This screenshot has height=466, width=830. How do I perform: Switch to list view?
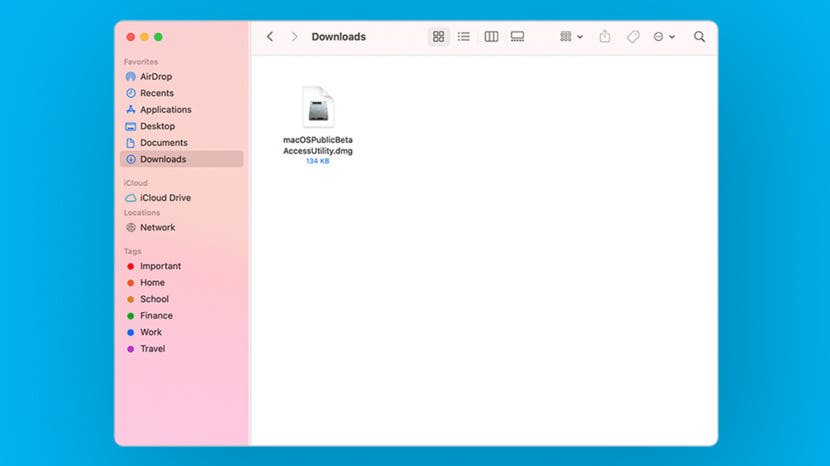click(x=464, y=37)
